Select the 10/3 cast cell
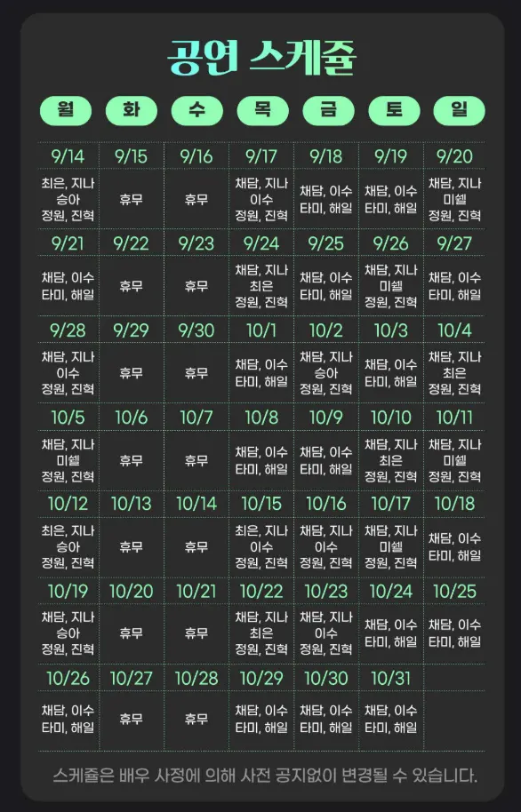 (x=391, y=373)
